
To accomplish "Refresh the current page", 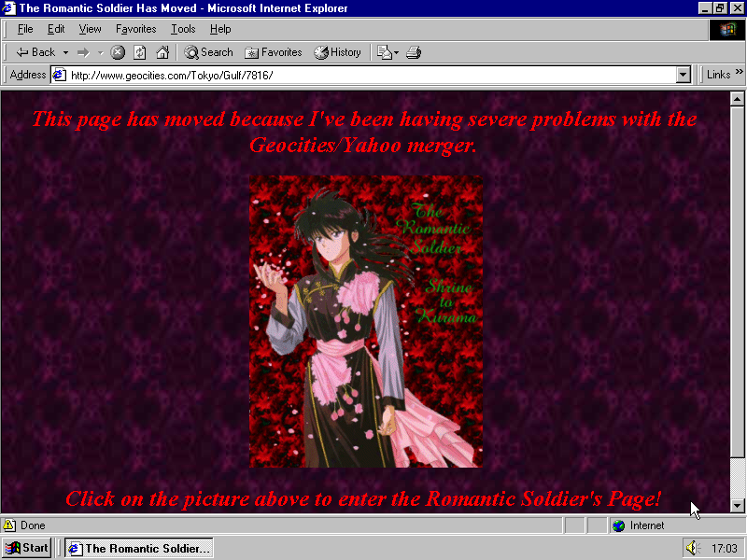I will pyautogui.click(x=139, y=52).
